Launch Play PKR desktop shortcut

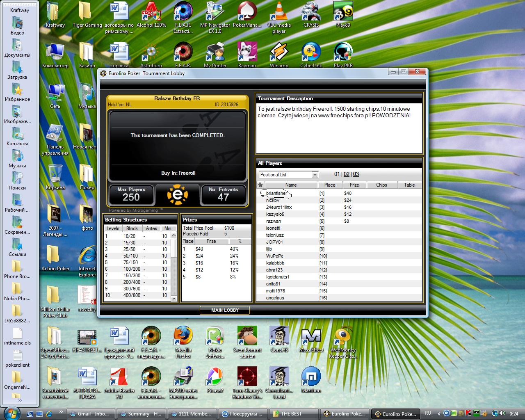click(343, 55)
